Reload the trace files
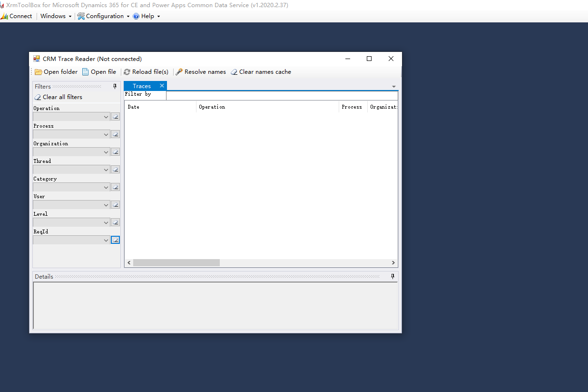Screen dimensions: 588x392 [x=146, y=72]
